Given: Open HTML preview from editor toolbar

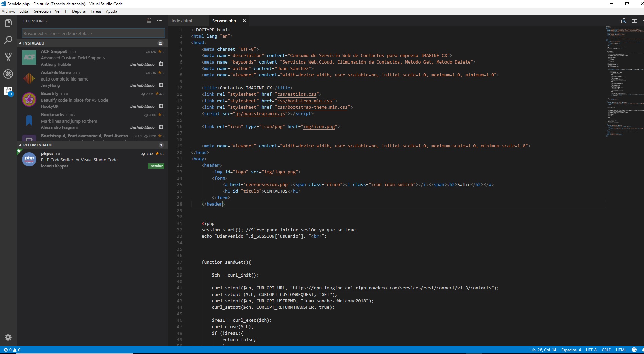Looking at the screenshot, I should pyautogui.click(x=624, y=21).
